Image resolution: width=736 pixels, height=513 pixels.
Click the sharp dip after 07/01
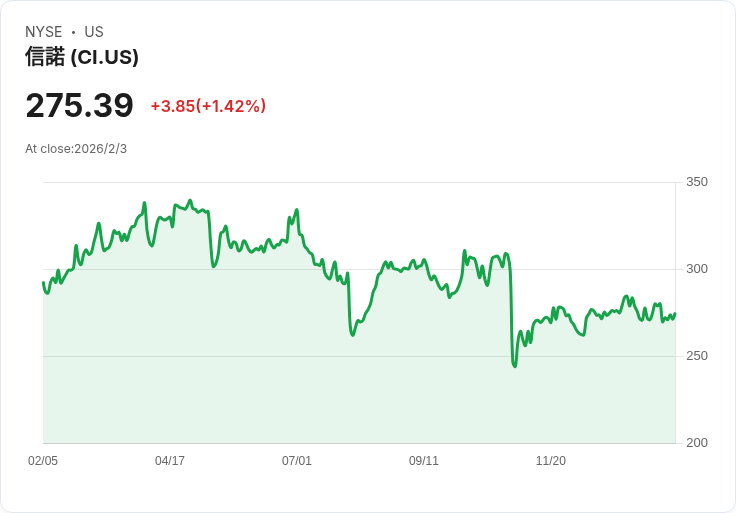353,334
